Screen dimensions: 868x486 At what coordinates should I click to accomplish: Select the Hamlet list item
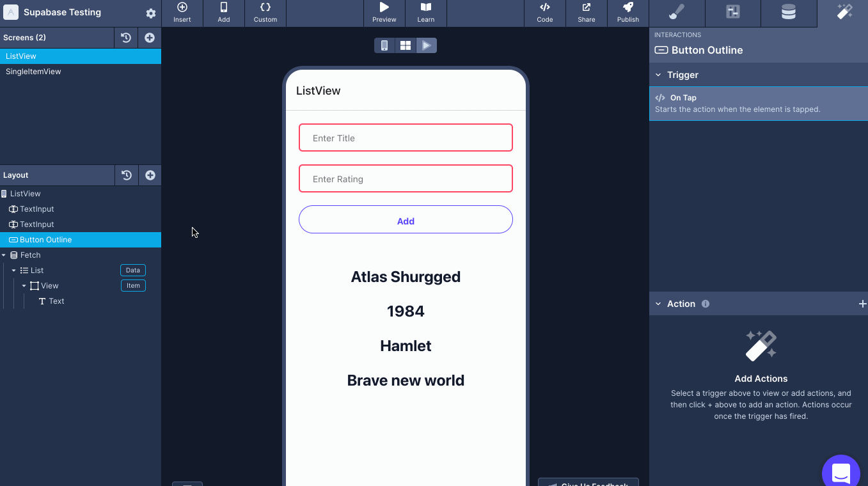(x=406, y=346)
